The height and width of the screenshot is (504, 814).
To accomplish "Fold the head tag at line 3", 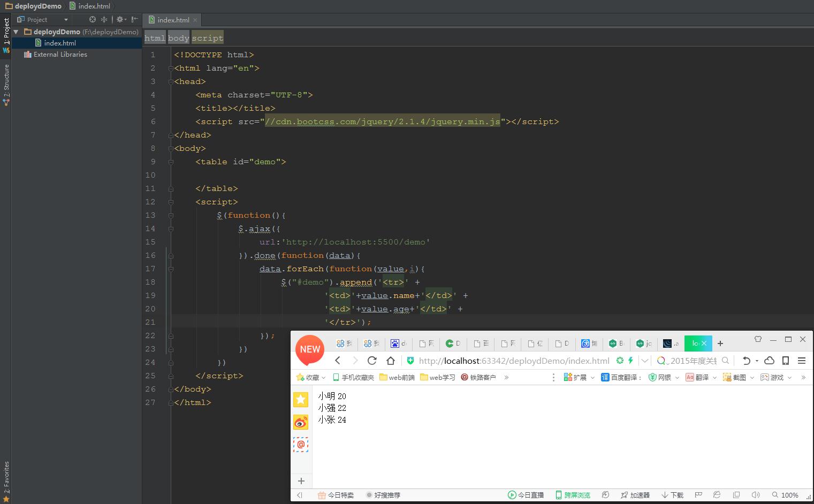I will [171, 81].
